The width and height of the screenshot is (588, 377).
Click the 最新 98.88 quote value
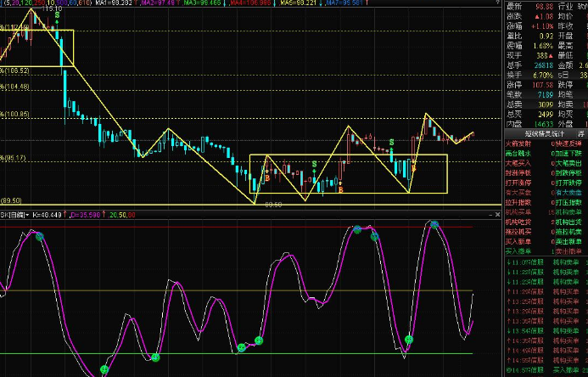(x=544, y=7)
